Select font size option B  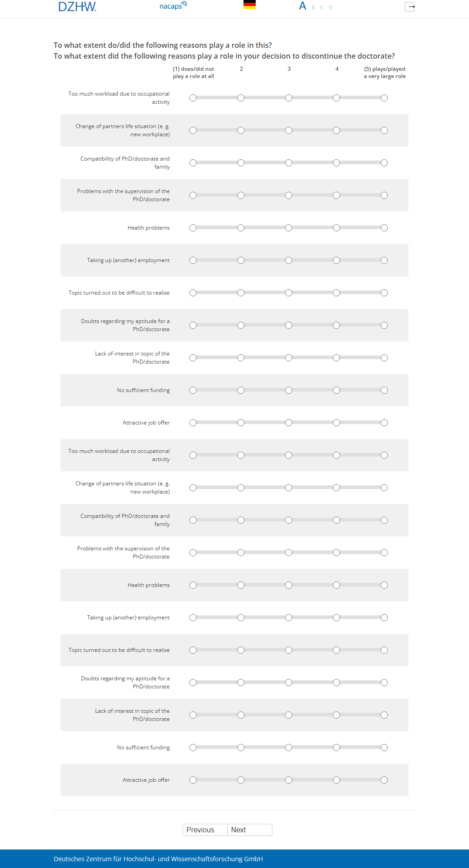click(313, 8)
